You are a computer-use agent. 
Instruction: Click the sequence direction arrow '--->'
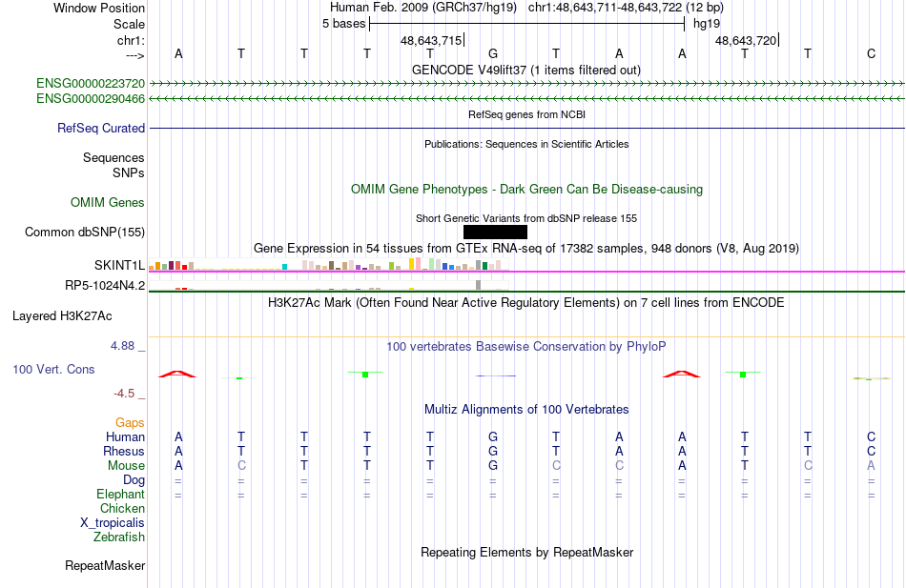135,55
